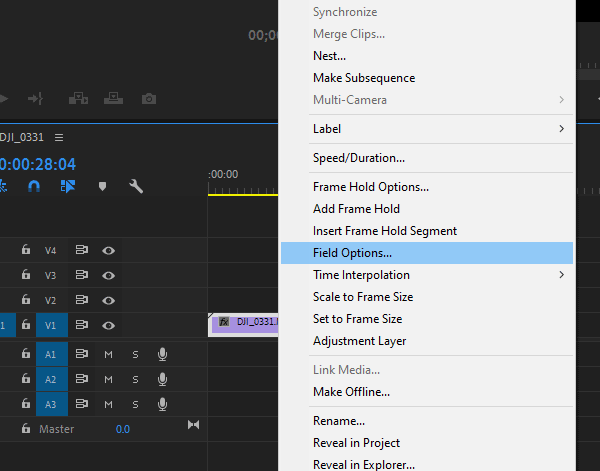Toggle Snap magnet icon in timeline

coord(34,186)
